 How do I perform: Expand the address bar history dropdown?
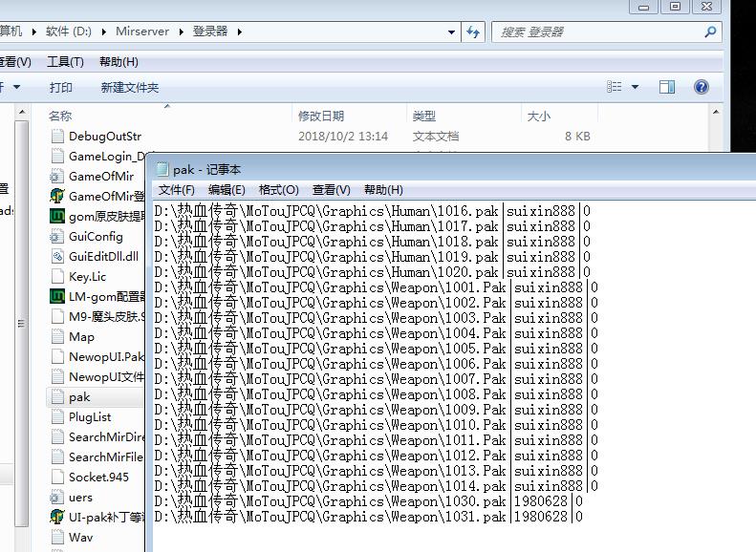pyautogui.click(x=452, y=32)
